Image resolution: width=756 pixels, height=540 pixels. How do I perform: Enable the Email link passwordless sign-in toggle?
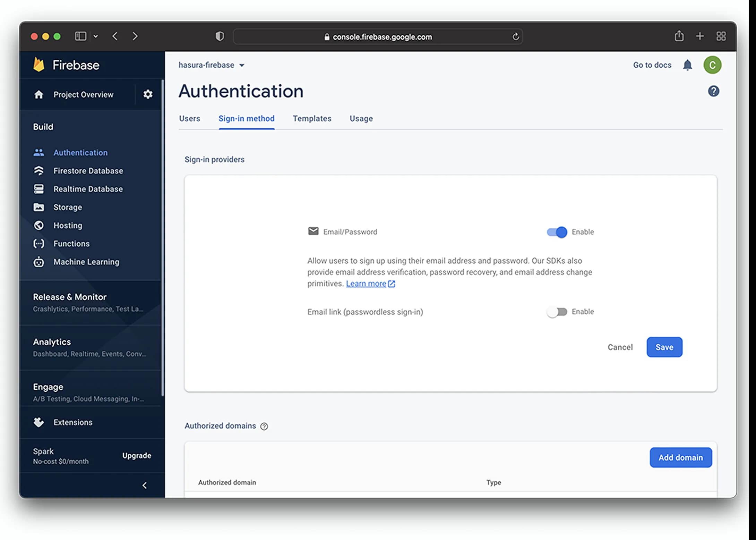pyautogui.click(x=556, y=312)
